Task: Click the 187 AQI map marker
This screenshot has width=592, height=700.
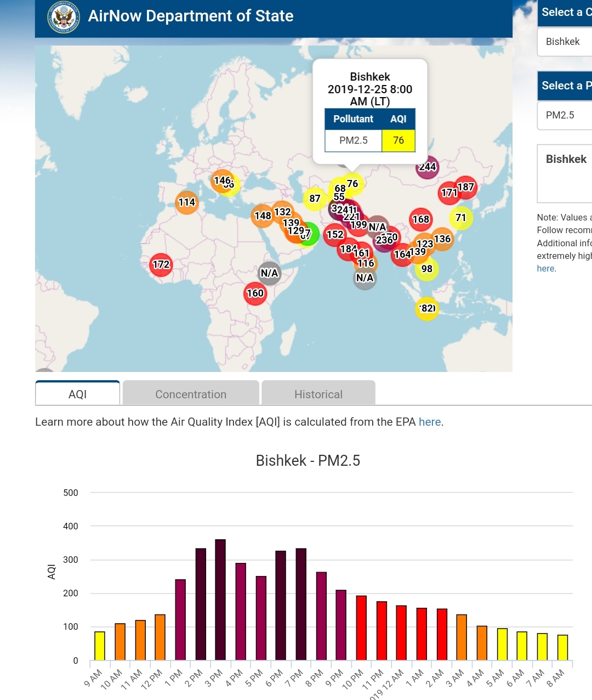Action: point(466,187)
